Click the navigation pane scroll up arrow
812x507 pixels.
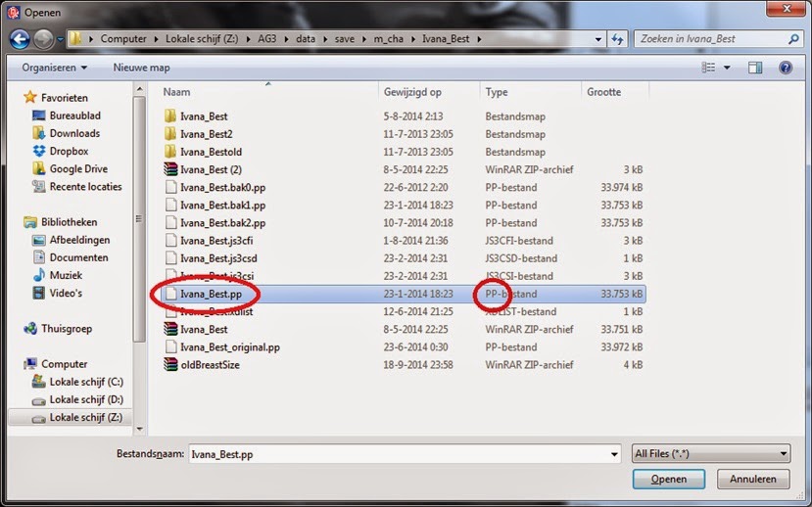(139, 89)
